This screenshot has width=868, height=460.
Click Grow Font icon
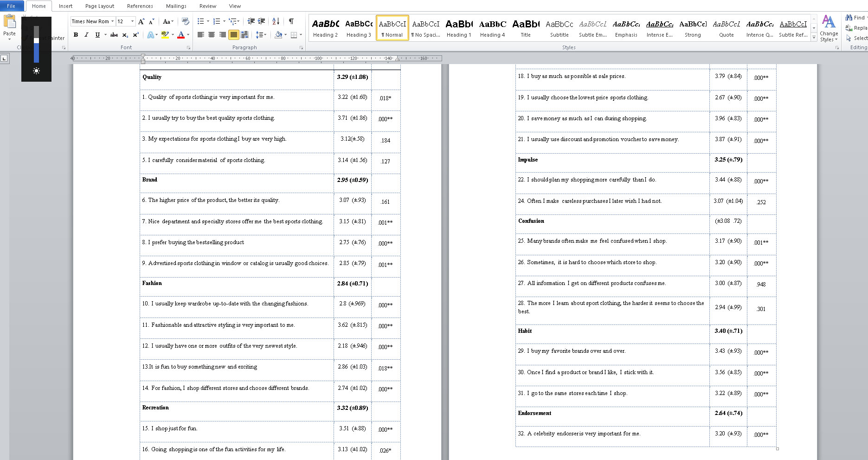[141, 21]
